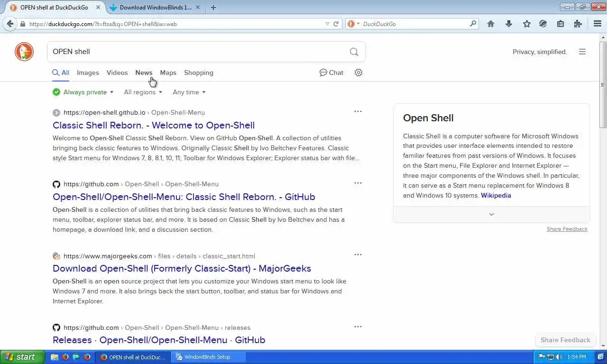Click Show Desktop icon in taskbar quick launch

pos(55,357)
